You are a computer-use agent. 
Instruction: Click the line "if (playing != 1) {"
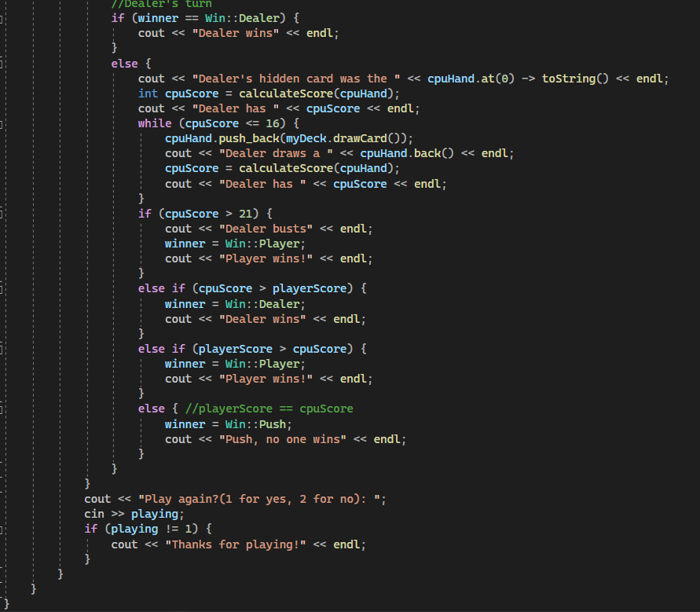[x=148, y=529]
